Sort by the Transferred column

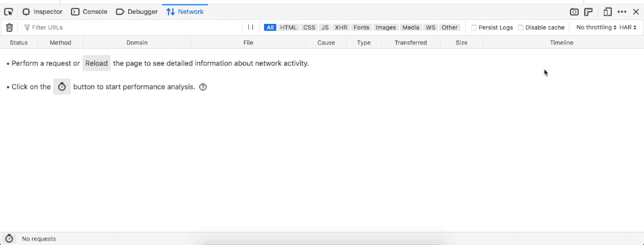pyautogui.click(x=411, y=43)
